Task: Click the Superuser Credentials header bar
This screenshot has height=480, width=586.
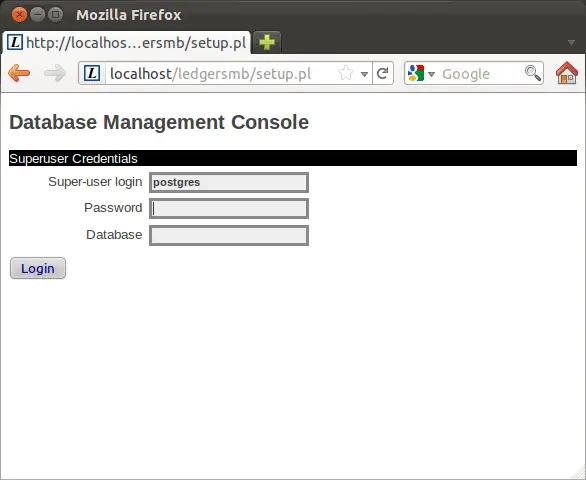Action: 293,158
